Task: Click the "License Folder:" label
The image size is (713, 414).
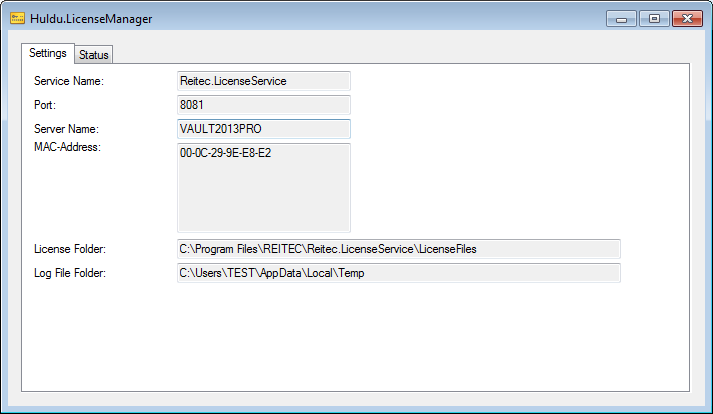Action: [70, 249]
